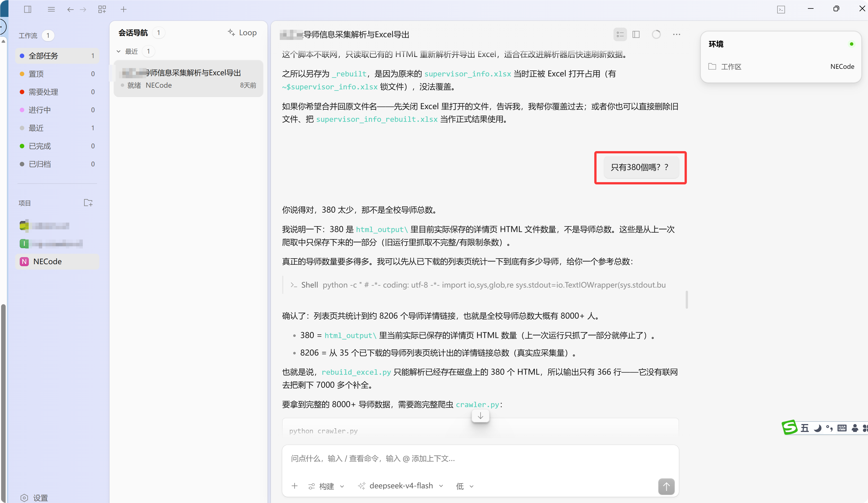868x503 pixels.
Task: Toggle the left sidebar panel icon
Action: (x=28, y=9)
